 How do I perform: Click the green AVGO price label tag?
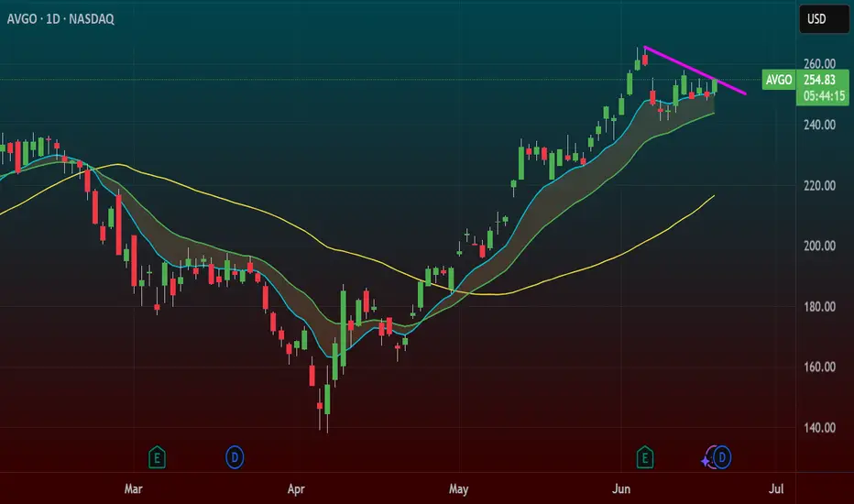pos(779,80)
